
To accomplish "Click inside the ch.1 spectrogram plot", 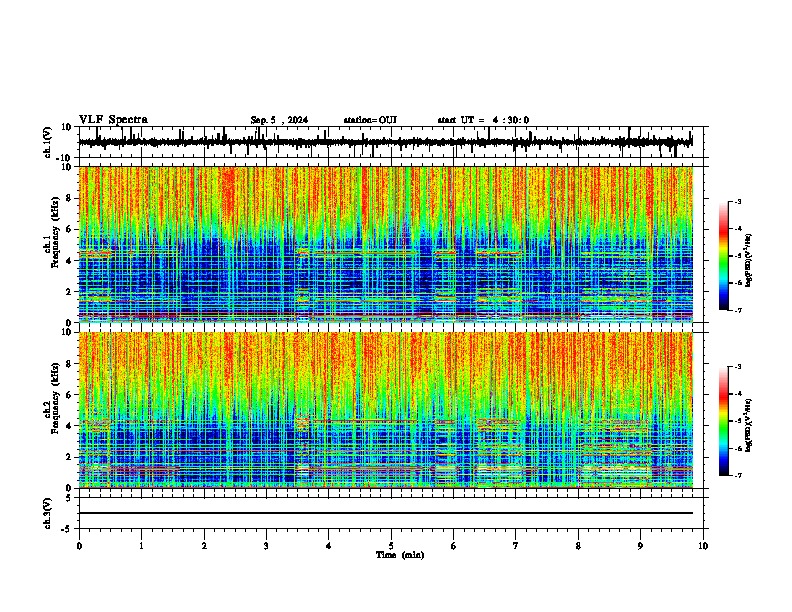I will coord(386,244).
